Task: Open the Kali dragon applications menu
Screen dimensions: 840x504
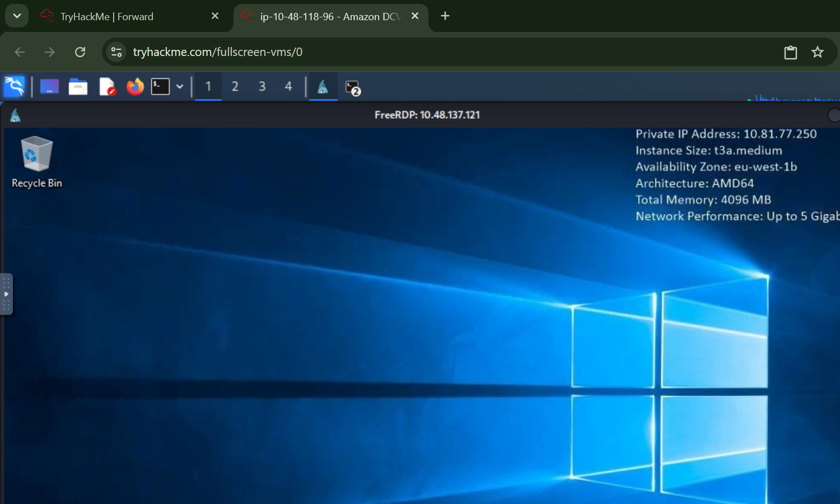Action: pos(15,87)
